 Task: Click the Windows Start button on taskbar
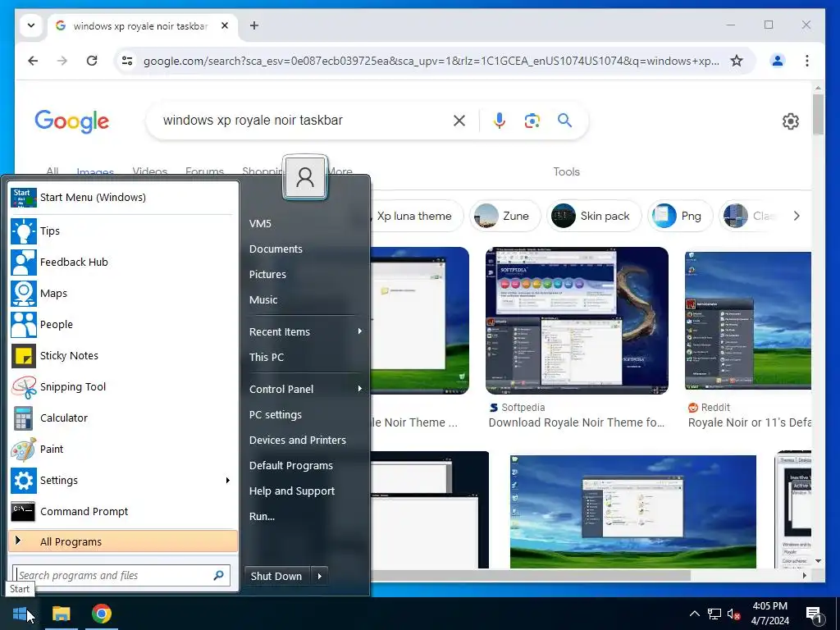point(20,614)
